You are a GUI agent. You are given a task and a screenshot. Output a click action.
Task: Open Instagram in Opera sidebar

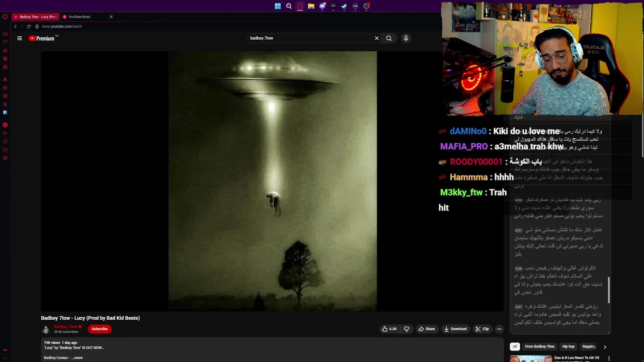(x=5, y=96)
